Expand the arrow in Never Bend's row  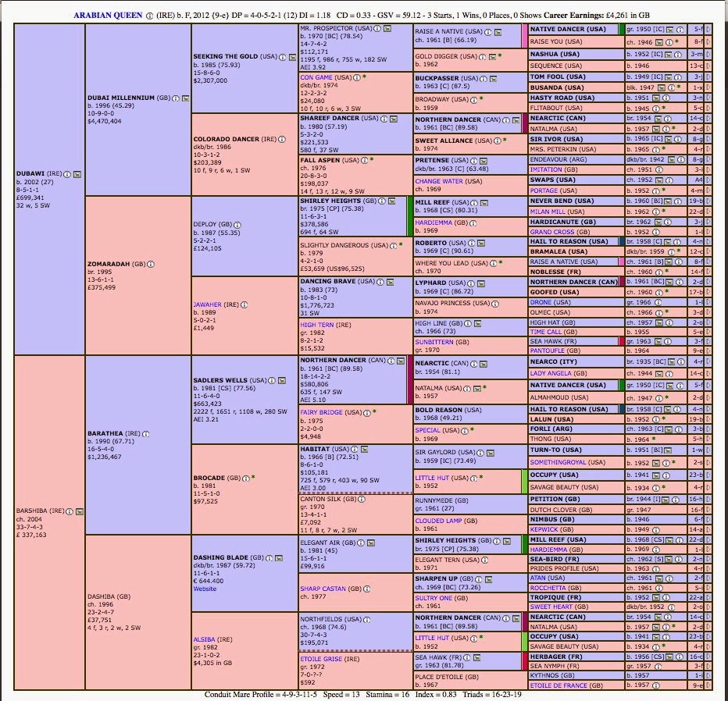tap(708, 201)
